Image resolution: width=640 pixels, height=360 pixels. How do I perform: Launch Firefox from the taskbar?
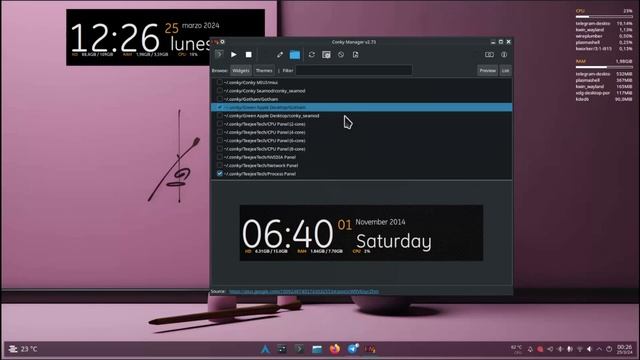click(x=335, y=349)
